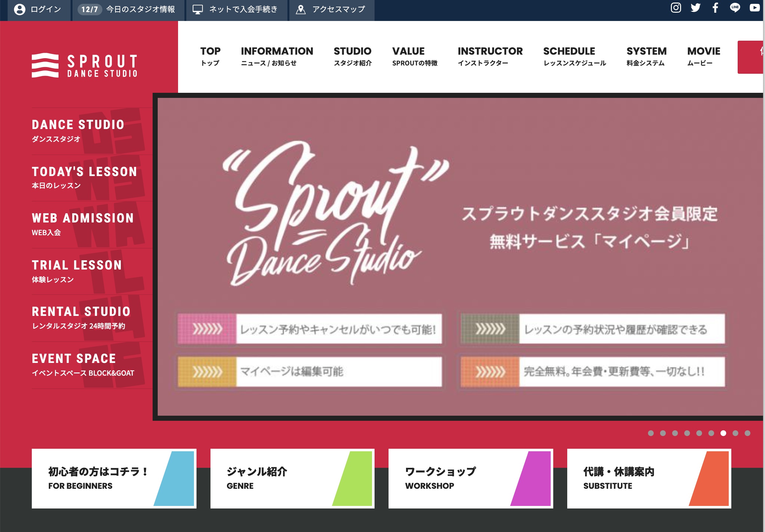Click the map pin access icon
Screen dimensions: 765x532
300,9
